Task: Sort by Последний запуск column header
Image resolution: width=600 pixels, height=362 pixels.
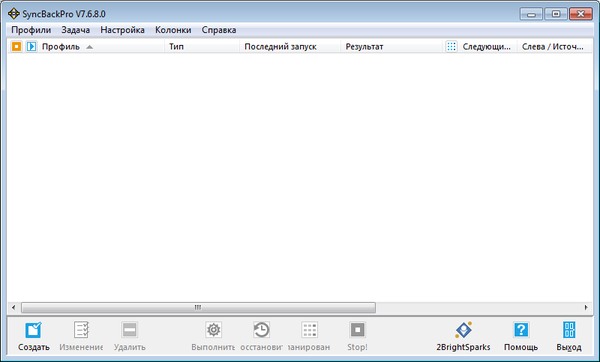Action: click(280, 47)
